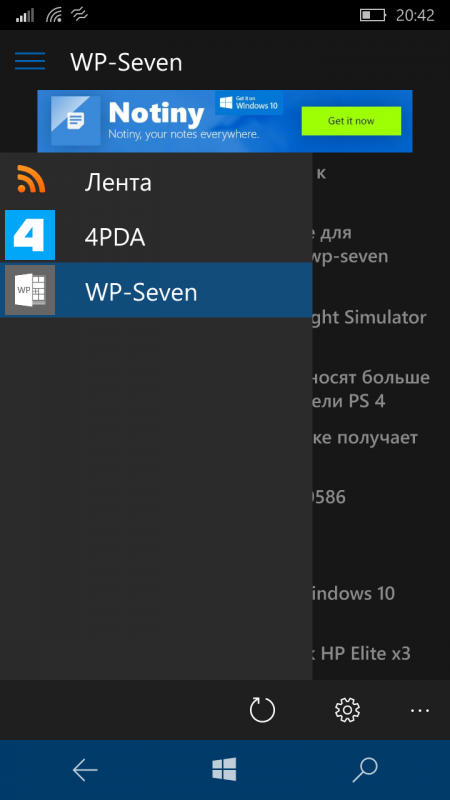The width and height of the screenshot is (450, 800).
Task: Launch search with magnifier button
Action: coord(365,769)
